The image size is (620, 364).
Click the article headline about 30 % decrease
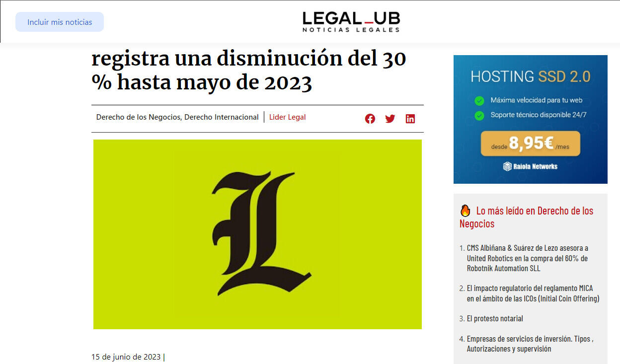tap(249, 71)
